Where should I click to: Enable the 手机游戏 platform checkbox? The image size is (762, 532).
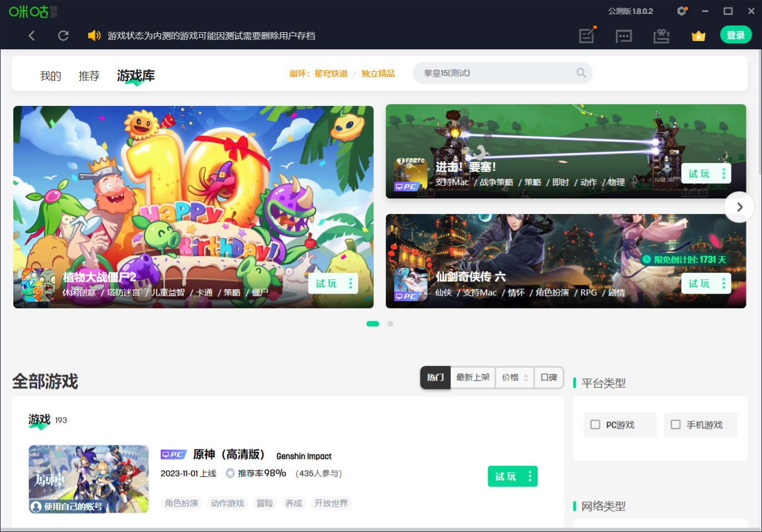676,424
